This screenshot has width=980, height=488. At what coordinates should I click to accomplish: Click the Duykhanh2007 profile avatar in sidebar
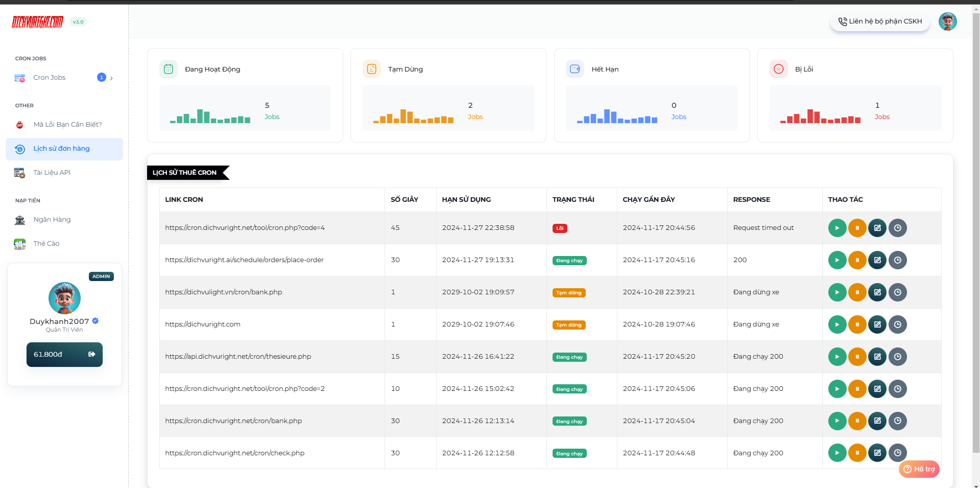tap(64, 298)
